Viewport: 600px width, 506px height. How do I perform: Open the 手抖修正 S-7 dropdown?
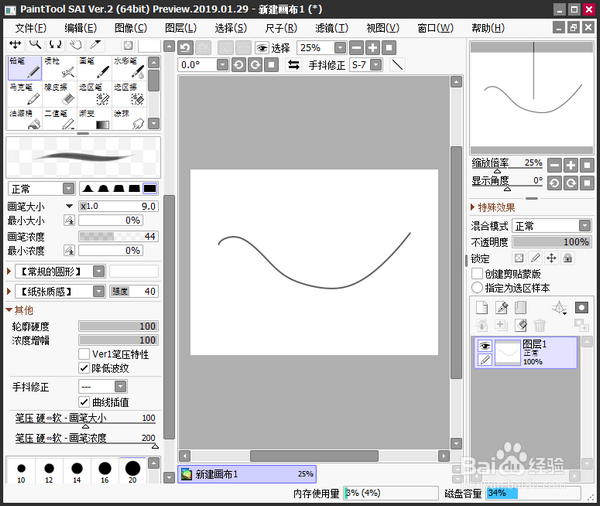(377, 65)
